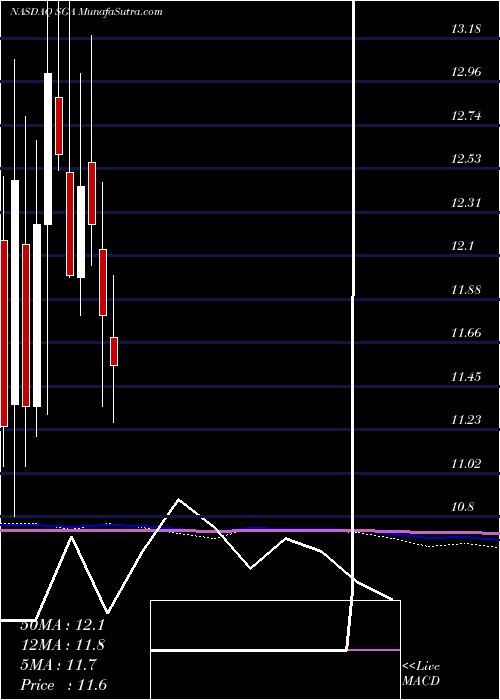The width and height of the screenshot is (500, 700).
Task: Click the 13.18 price axis label
Action: [x=466, y=30]
